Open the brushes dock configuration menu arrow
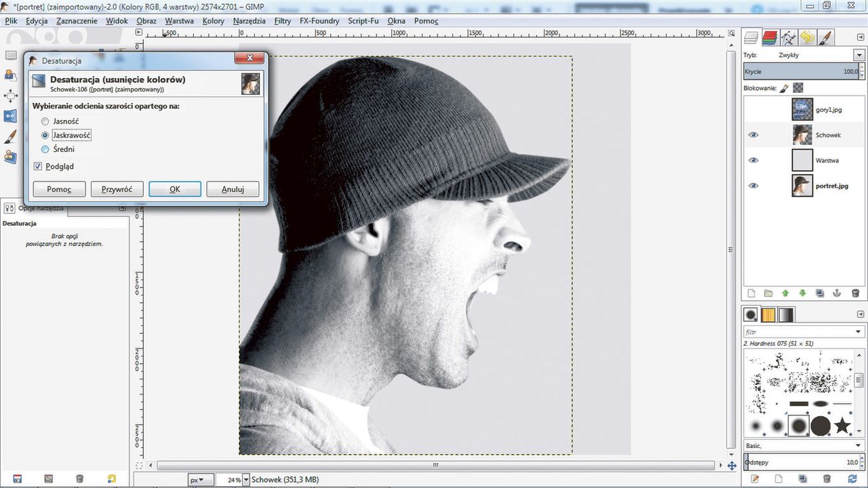Viewport: 868px width, 488px height. coord(860,314)
